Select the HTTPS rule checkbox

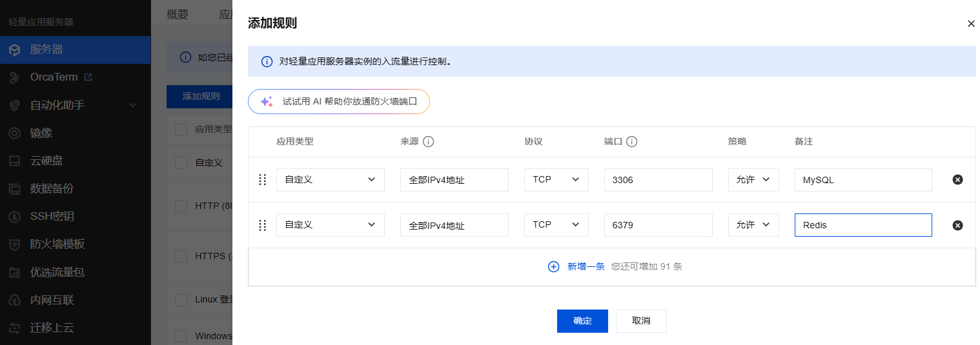point(181,256)
